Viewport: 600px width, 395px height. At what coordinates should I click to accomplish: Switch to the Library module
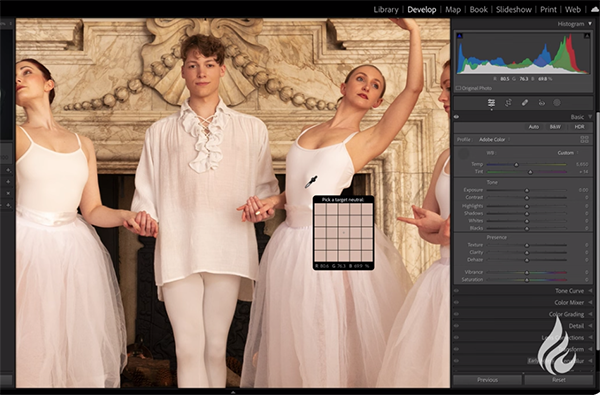click(386, 10)
